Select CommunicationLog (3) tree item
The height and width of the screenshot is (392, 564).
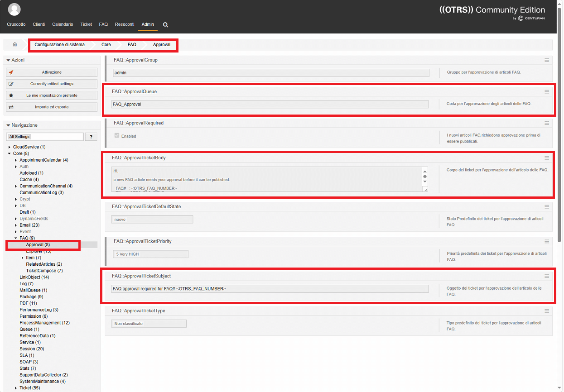click(x=42, y=193)
